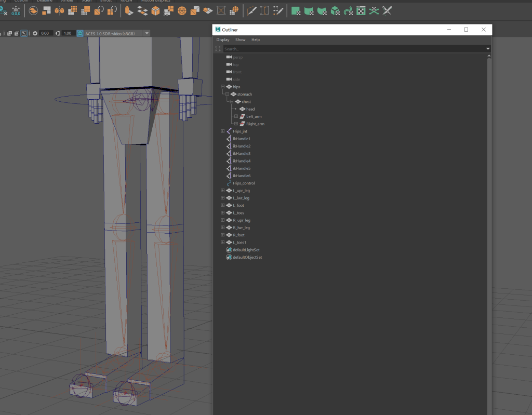Click the gamma reset icon in viewport toolbar
This screenshot has height=415, width=532.
click(58, 33)
